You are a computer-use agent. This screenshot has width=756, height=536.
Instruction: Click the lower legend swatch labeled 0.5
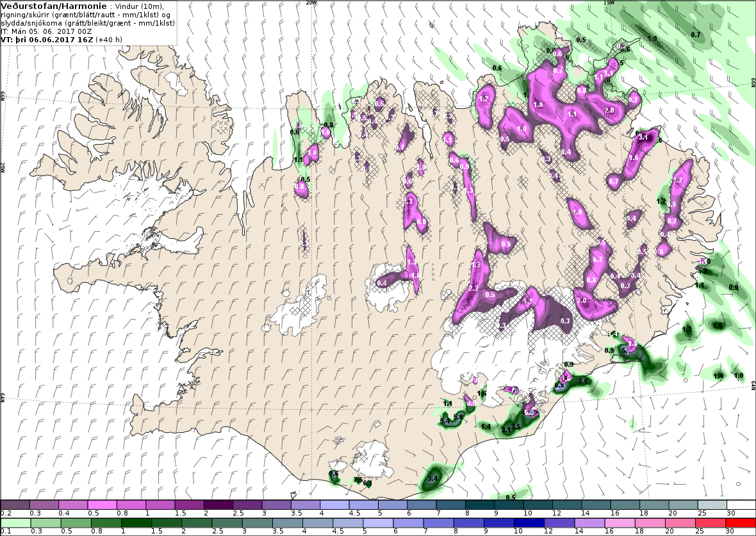[76, 523]
